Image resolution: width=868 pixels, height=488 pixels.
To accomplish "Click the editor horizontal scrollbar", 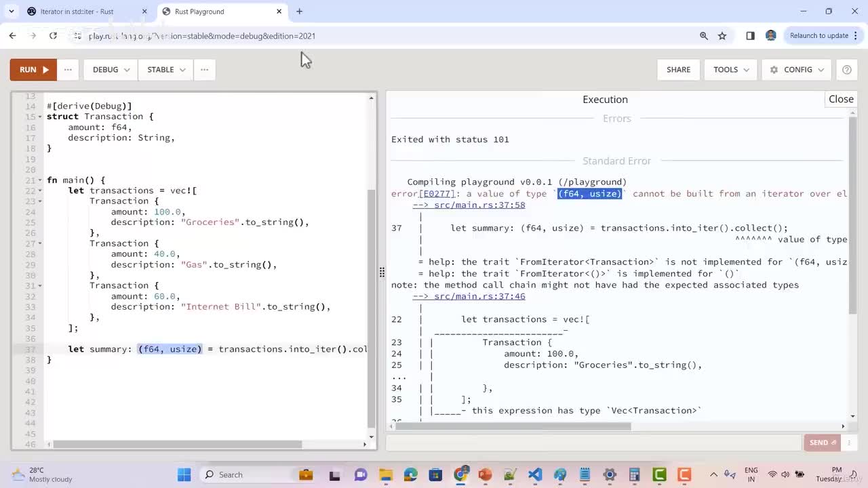I will coord(178,445).
